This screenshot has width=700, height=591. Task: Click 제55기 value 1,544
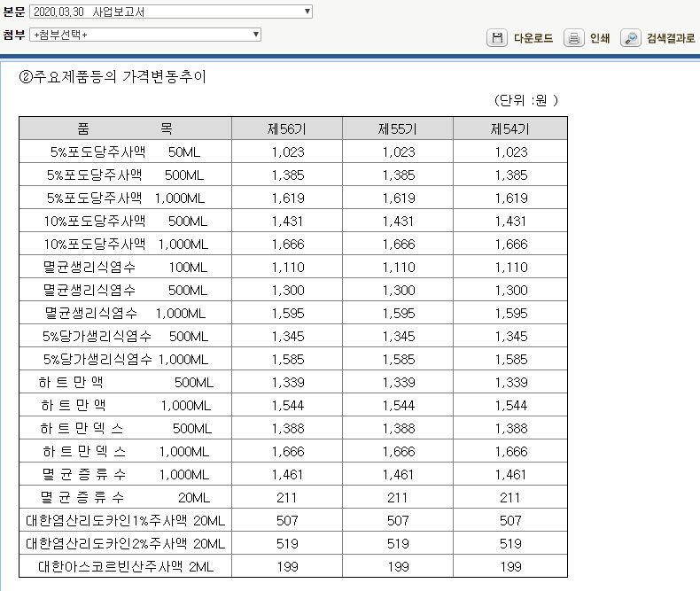tap(399, 406)
